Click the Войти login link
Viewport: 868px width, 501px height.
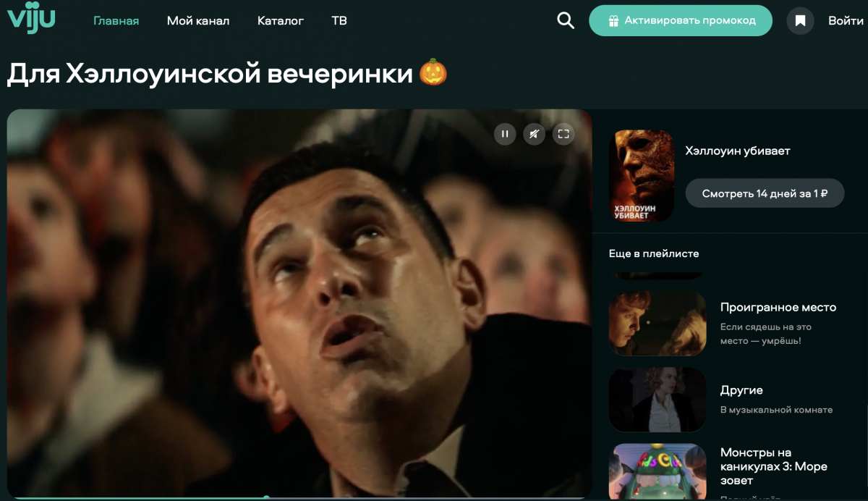click(x=845, y=21)
